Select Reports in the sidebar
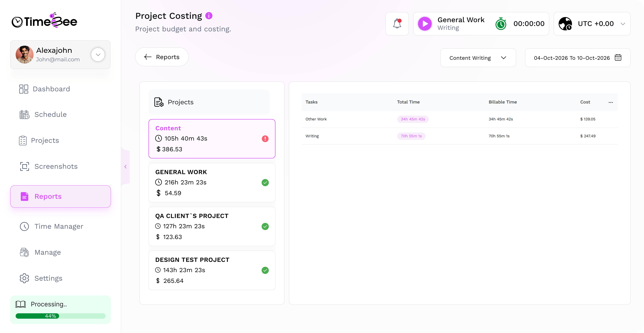 (x=60, y=196)
